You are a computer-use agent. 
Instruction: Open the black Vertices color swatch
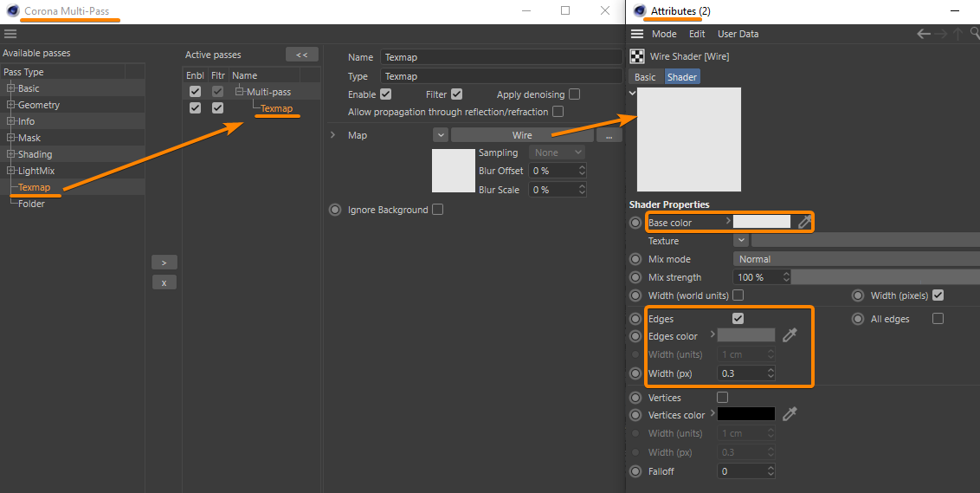coord(746,413)
